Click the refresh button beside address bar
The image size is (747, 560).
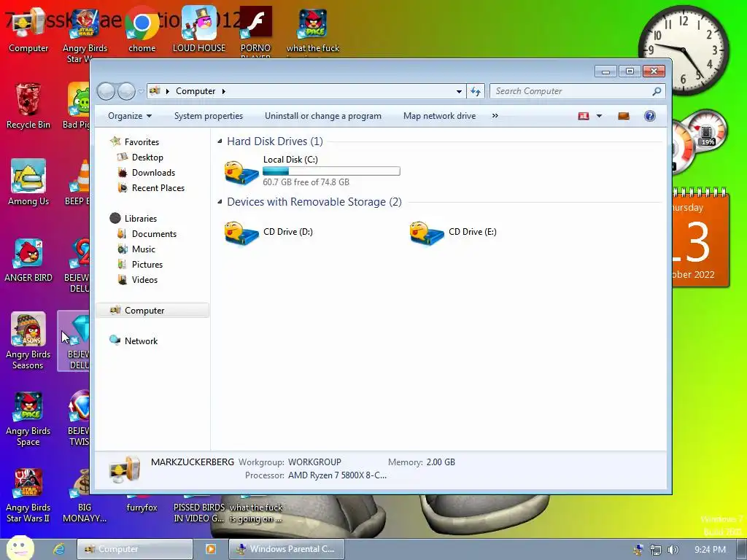pyautogui.click(x=476, y=91)
